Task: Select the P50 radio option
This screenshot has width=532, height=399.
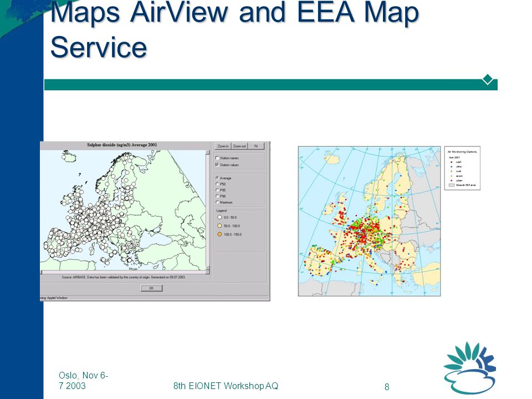Action: coord(217,184)
